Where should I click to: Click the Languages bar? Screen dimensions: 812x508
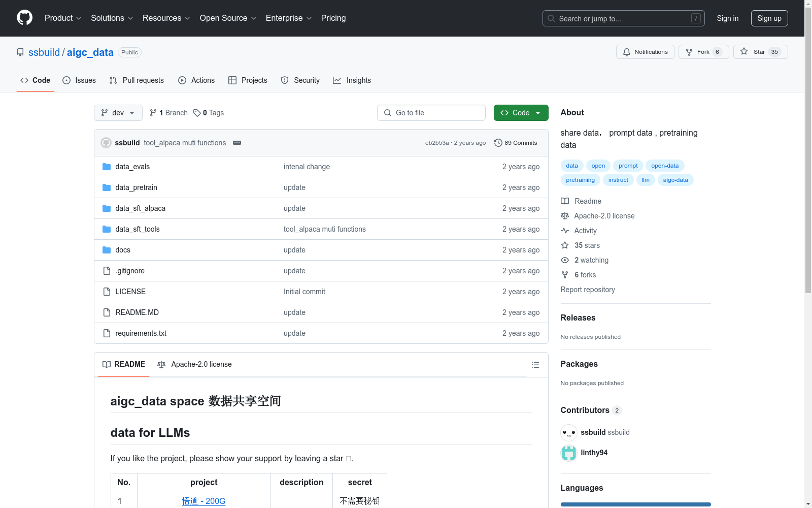pos(635,504)
